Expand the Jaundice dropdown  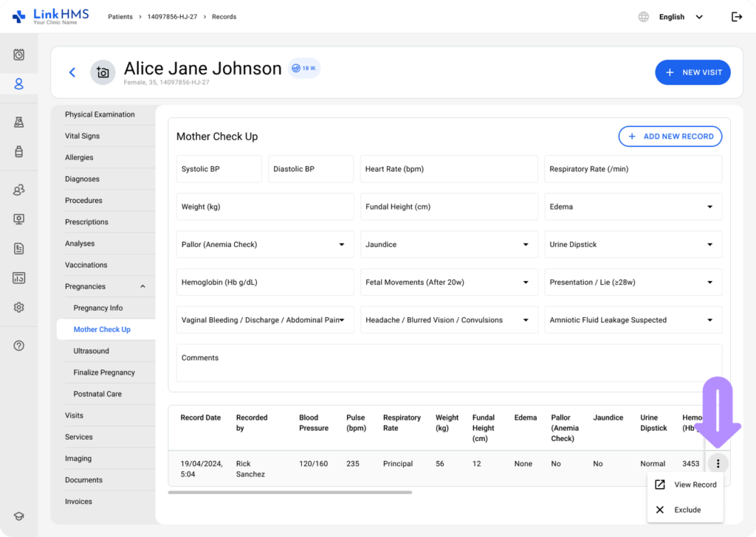point(448,245)
